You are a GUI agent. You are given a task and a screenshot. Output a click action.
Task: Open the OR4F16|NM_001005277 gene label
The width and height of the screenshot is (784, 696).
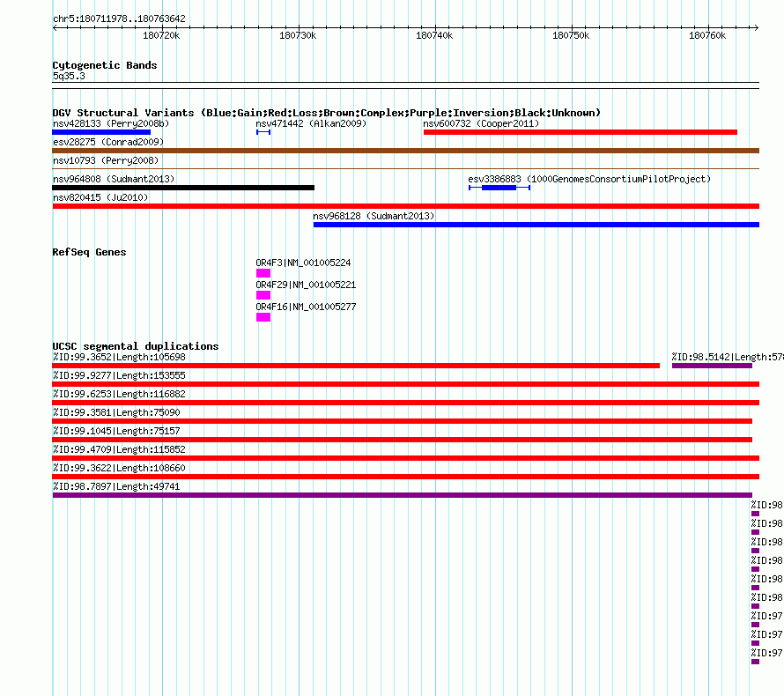tap(306, 307)
